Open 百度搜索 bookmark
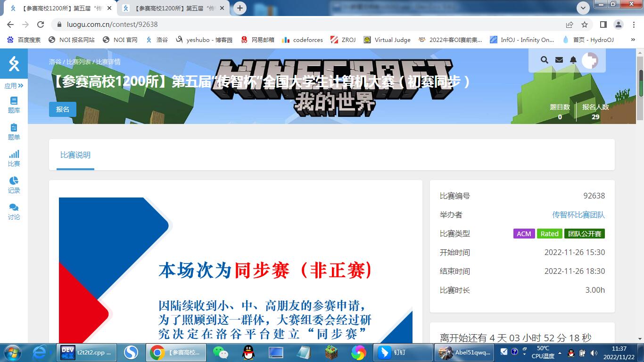This screenshot has width=644, height=362. [24, 40]
